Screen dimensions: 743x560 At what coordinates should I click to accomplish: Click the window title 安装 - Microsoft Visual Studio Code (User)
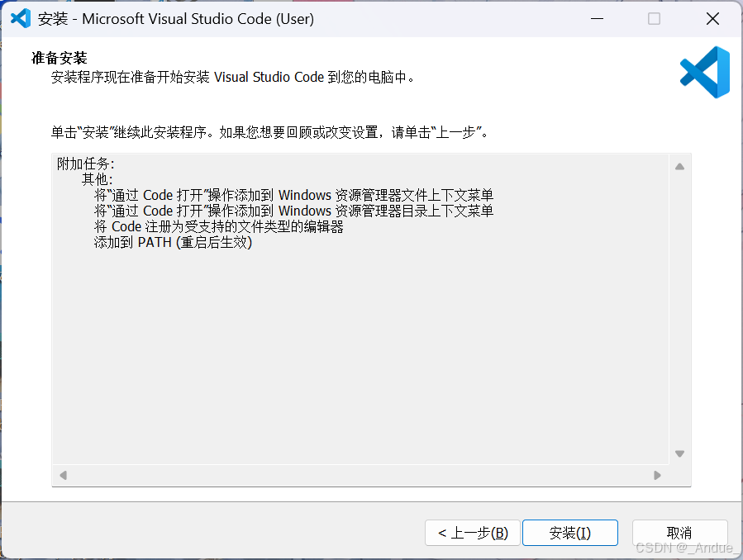[x=176, y=19]
